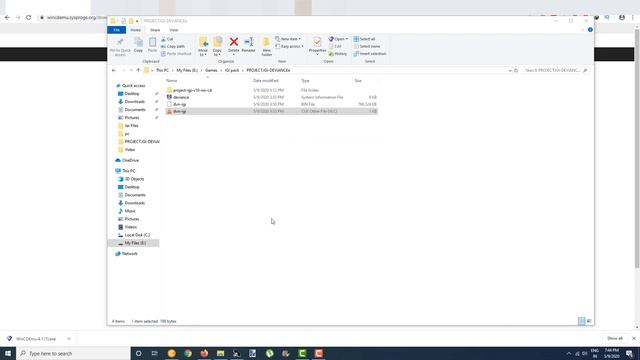Open Task View from the taskbar

[x=155, y=353]
